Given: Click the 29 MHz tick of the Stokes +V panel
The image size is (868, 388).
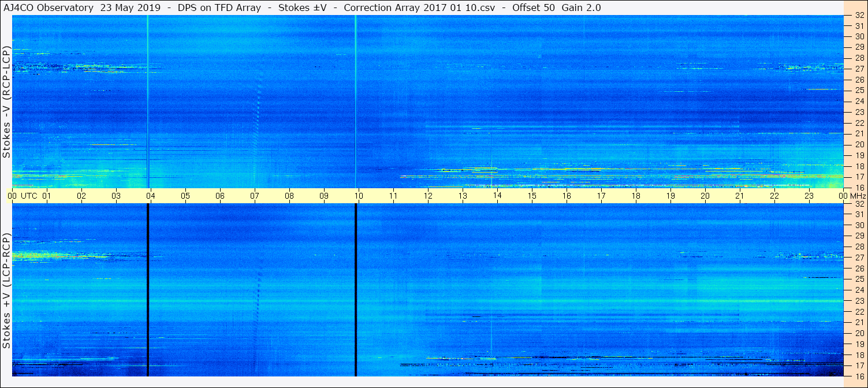Looking at the screenshot, I should (859, 236).
